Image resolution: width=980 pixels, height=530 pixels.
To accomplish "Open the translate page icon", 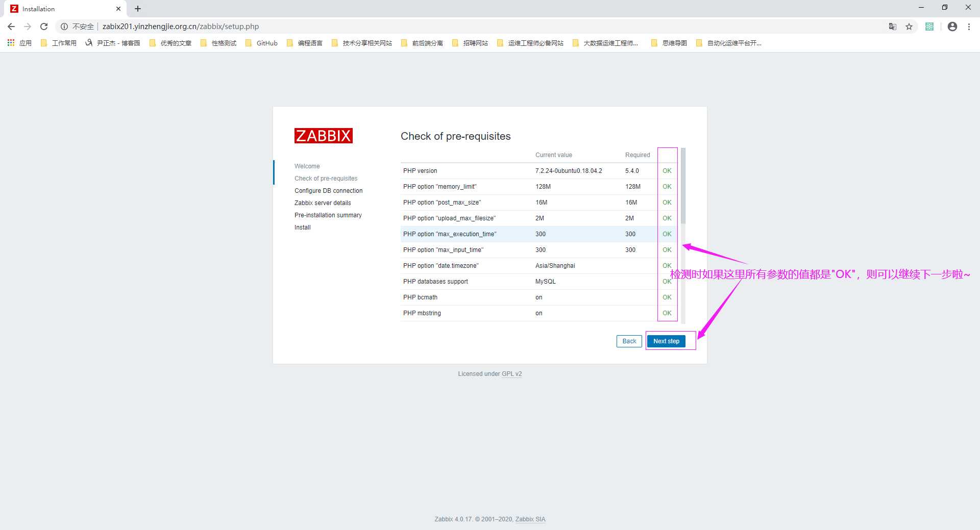I will click(x=893, y=27).
